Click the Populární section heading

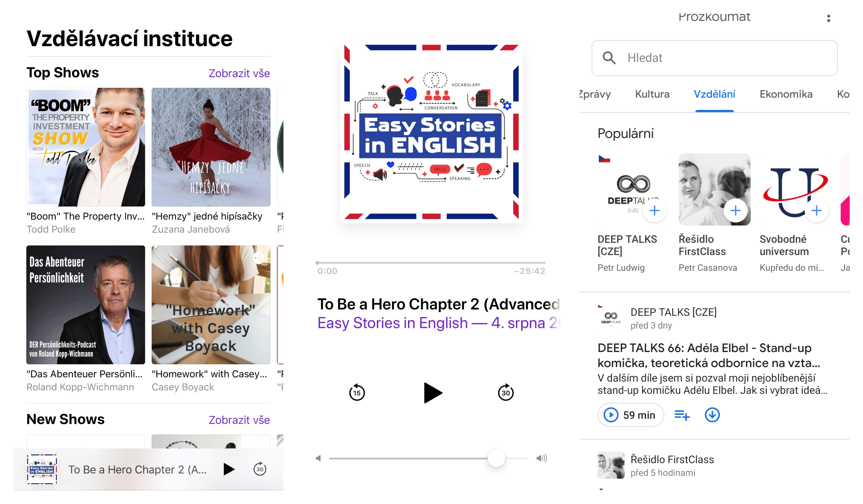pos(625,134)
